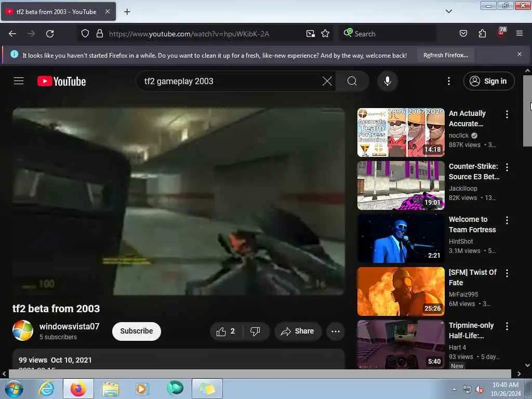This screenshot has width=532, height=399.
Task: Dislike the video with thumbs down
Action: [x=256, y=331]
